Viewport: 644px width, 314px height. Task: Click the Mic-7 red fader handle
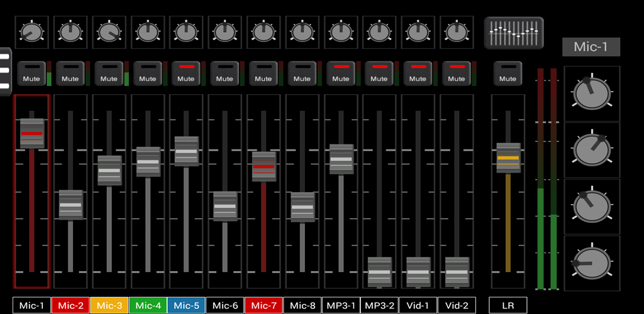click(264, 167)
